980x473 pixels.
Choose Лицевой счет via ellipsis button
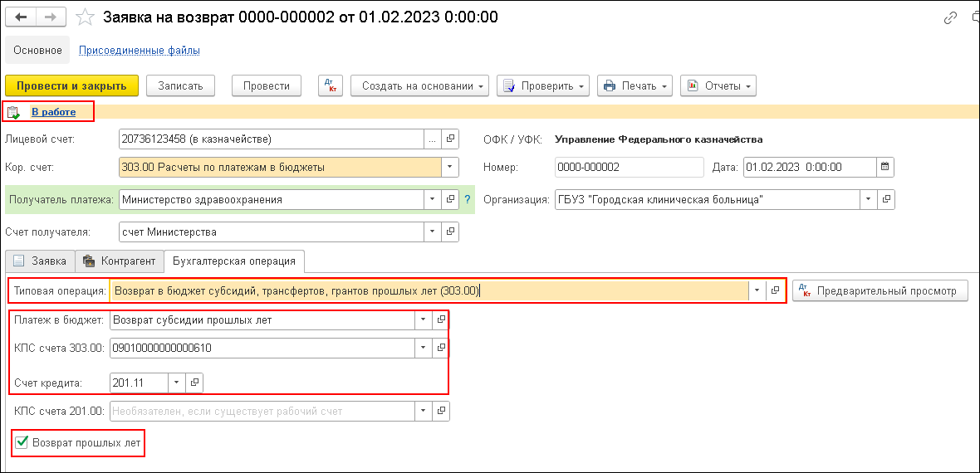click(433, 139)
